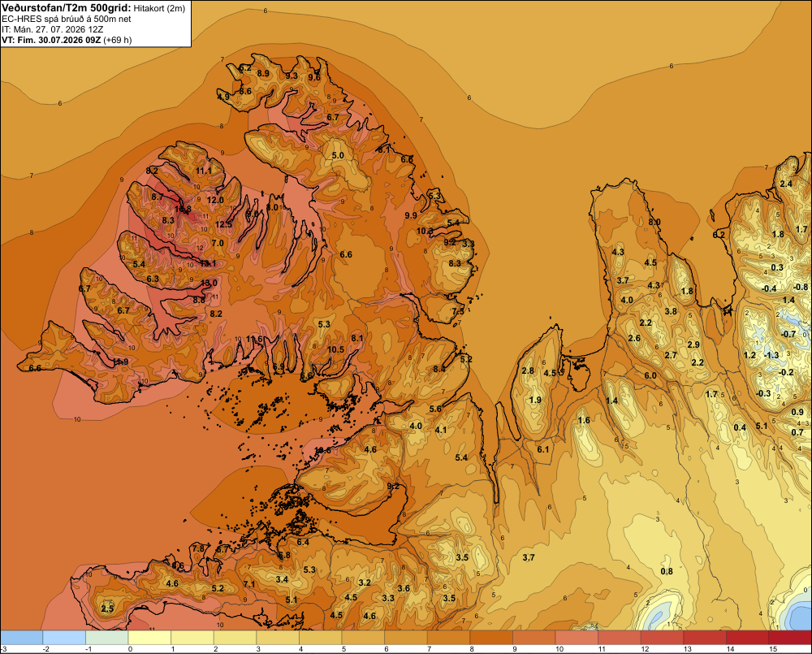Click the 1.2 temperature value on the map

tap(749, 355)
